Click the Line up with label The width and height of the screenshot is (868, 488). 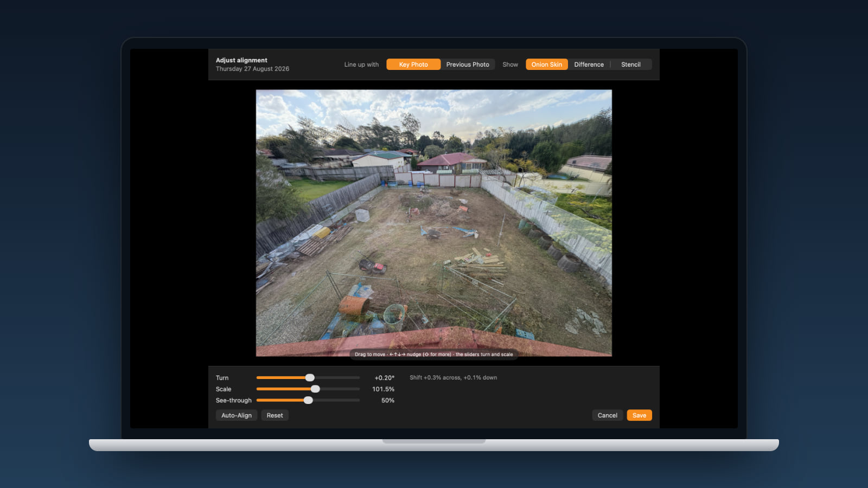[361, 65]
